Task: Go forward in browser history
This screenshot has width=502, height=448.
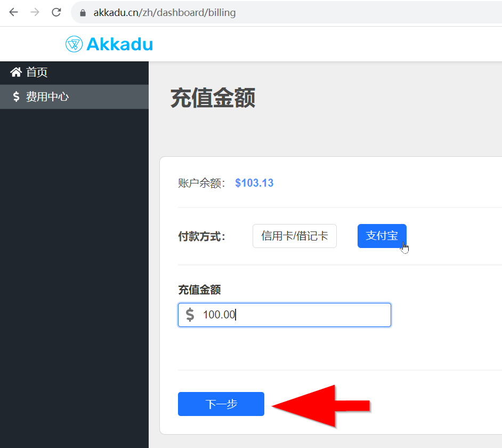Action: click(35, 12)
